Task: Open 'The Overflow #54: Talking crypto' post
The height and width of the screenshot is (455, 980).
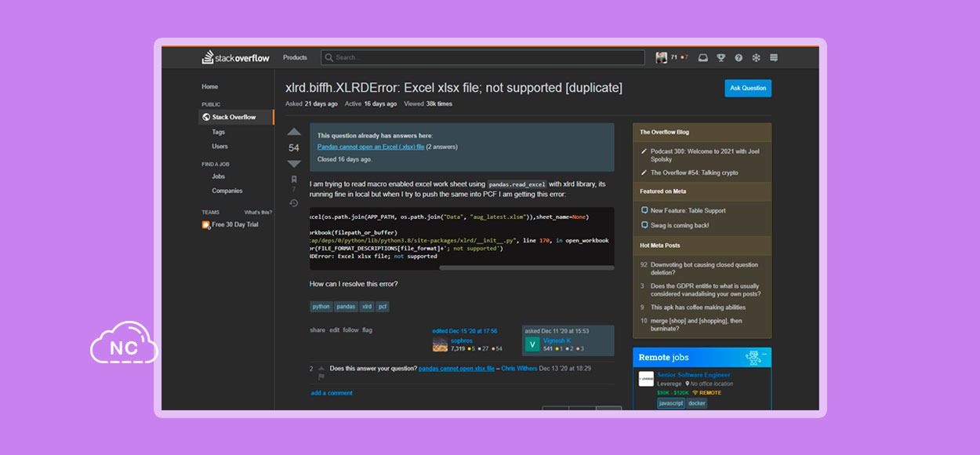Action: tap(694, 173)
